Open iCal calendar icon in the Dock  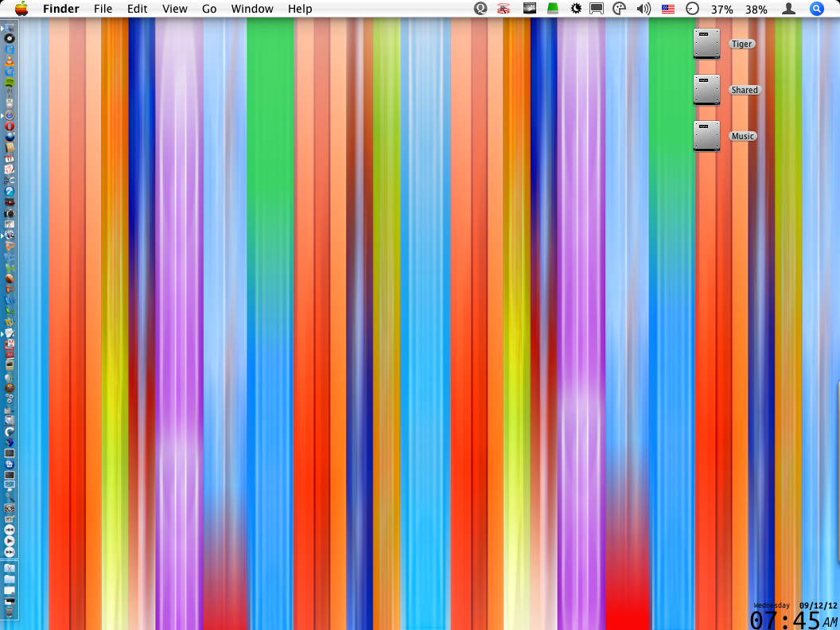(9, 158)
